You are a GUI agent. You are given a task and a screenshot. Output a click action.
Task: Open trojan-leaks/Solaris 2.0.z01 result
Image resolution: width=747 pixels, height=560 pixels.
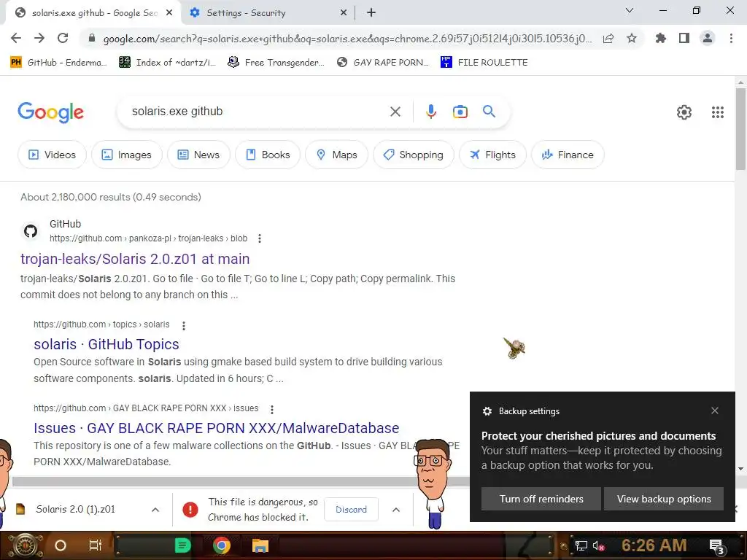coord(135,259)
